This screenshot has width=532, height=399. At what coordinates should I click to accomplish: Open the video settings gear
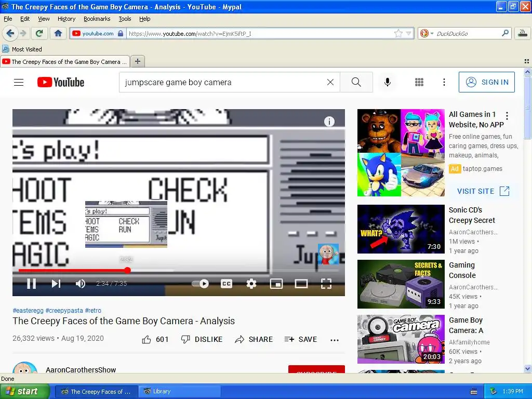coord(251,283)
